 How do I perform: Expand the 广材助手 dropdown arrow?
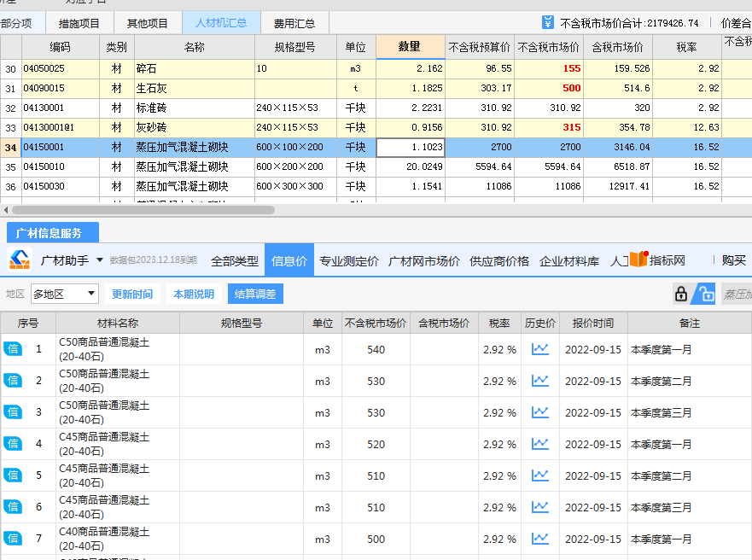[x=100, y=260]
